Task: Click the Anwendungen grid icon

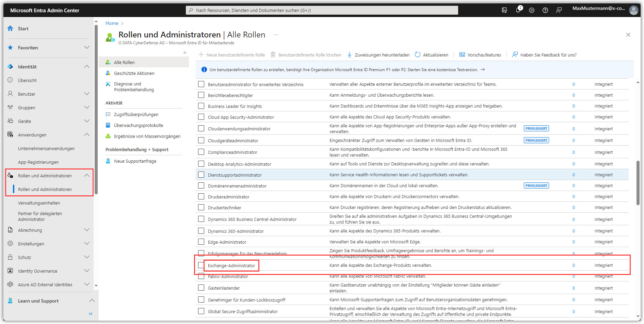Action: point(10,134)
